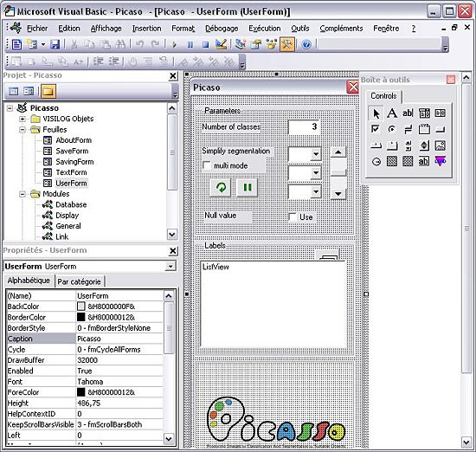Click the green pause button on form

coord(248,187)
